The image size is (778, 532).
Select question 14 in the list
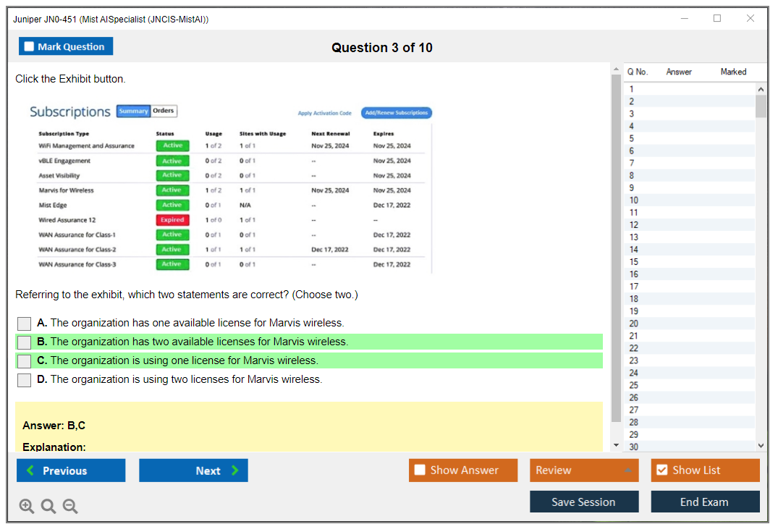coord(634,250)
